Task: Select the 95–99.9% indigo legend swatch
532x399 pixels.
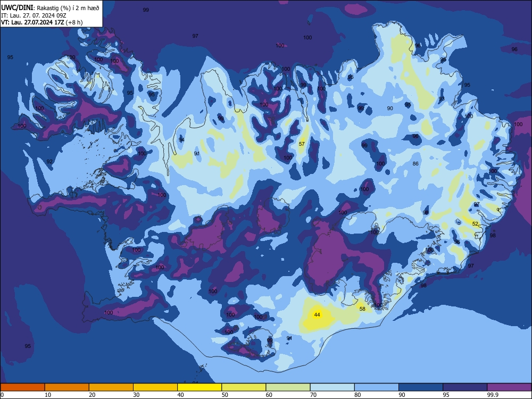Action: pos(465,387)
